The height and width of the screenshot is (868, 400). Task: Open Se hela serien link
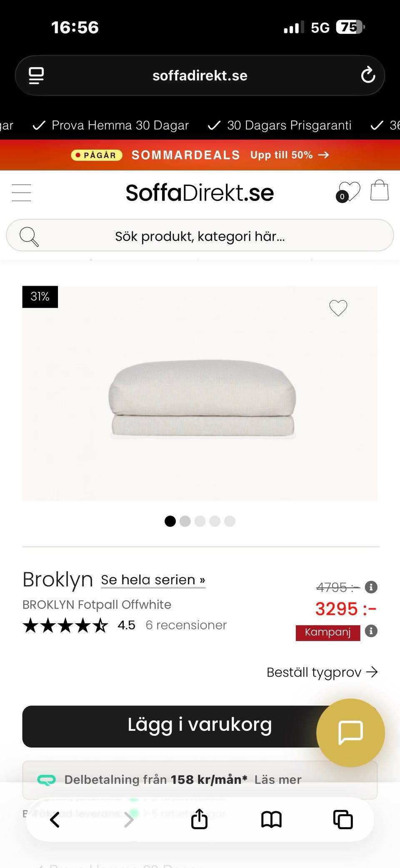(x=153, y=580)
